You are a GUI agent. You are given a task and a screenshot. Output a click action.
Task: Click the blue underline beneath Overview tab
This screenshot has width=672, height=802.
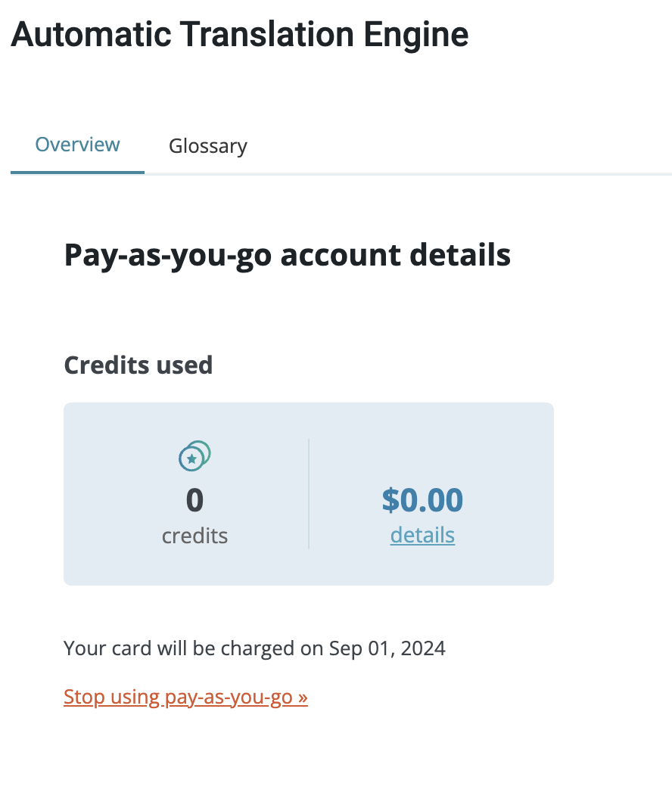(x=77, y=173)
